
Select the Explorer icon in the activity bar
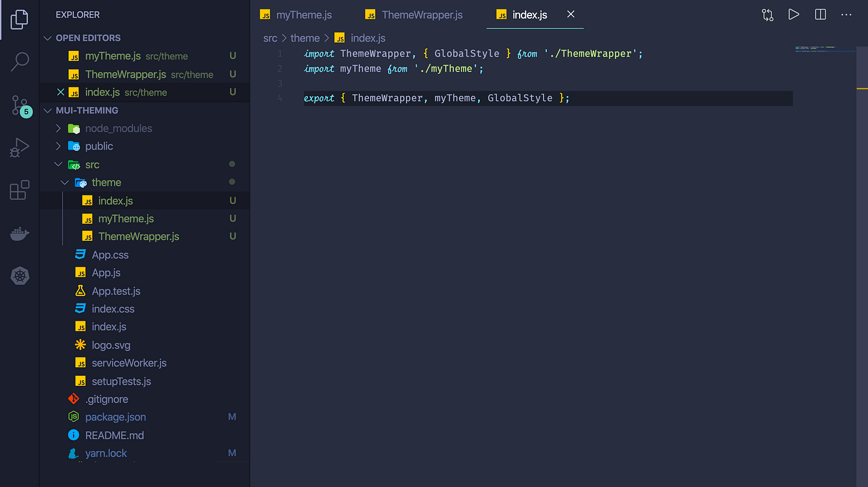19,19
